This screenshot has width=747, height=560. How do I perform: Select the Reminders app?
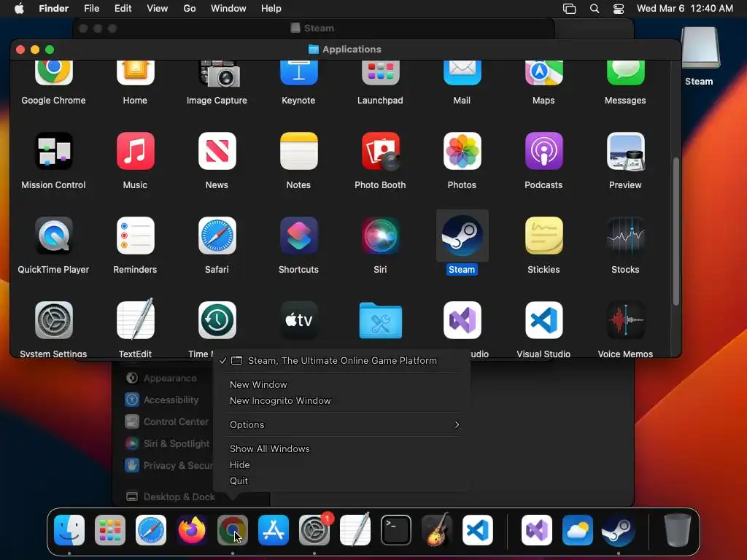click(x=135, y=236)
